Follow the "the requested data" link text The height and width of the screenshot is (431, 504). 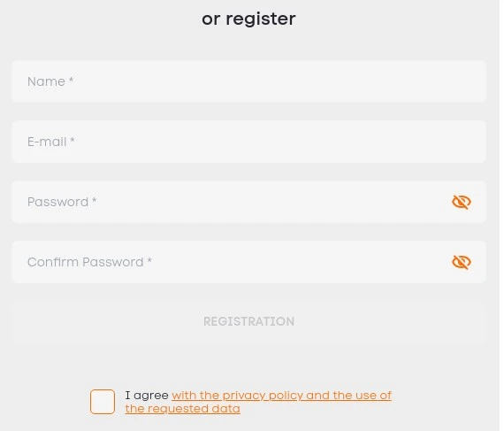182,409
